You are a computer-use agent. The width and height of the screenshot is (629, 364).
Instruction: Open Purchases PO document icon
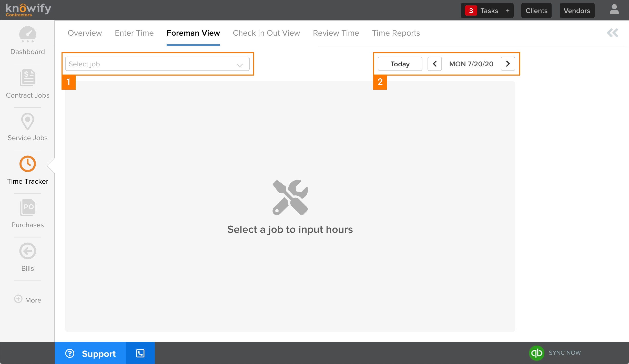pyautogui.click(x=28, y=207)
